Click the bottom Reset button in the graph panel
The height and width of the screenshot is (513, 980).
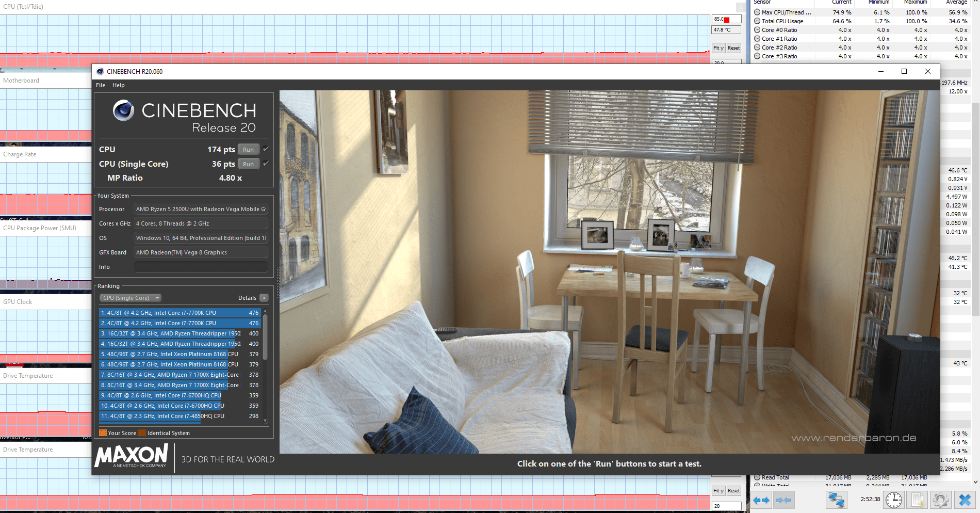point(734,491)
